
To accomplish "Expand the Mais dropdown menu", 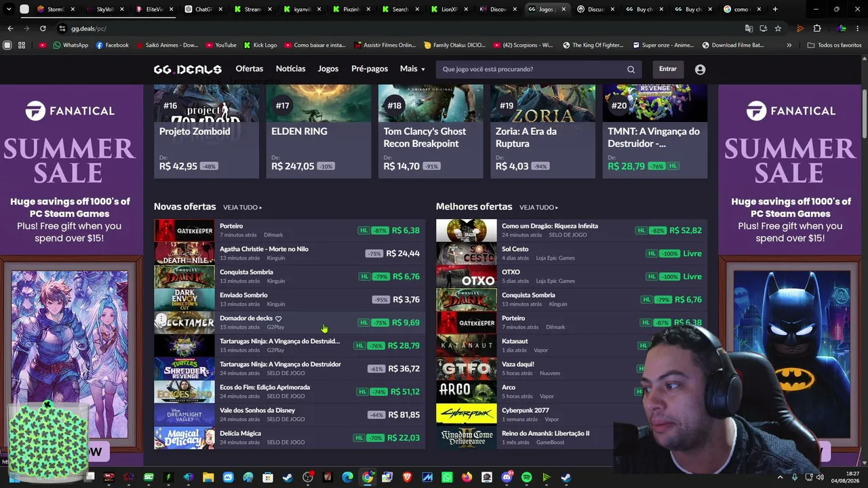I will (412, 69).
